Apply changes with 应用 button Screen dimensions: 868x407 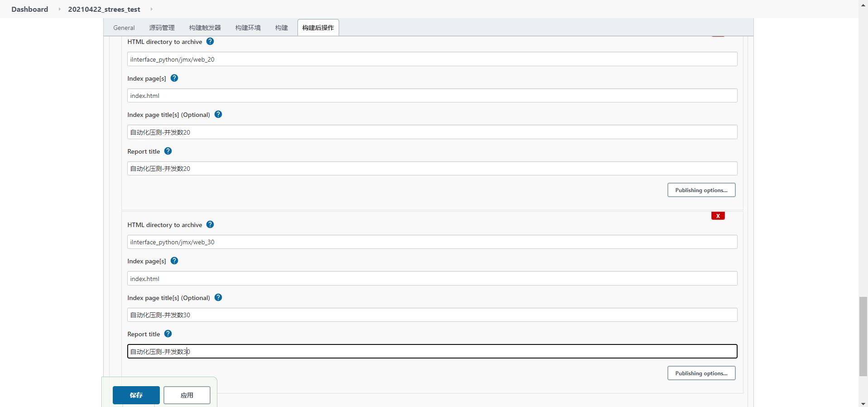point(187,395)
